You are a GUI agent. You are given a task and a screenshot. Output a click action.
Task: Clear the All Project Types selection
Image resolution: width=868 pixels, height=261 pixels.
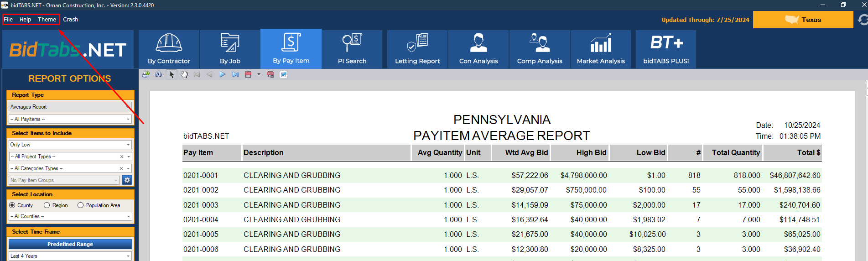click(x=122, y=157)
